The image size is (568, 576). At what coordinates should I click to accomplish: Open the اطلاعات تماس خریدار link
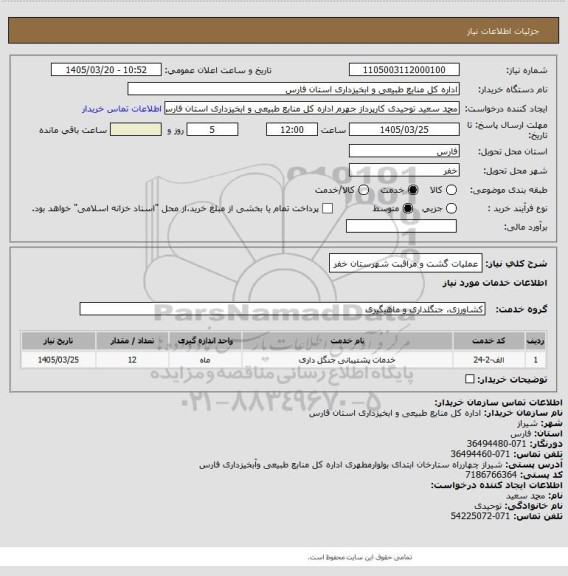point(122,109)
